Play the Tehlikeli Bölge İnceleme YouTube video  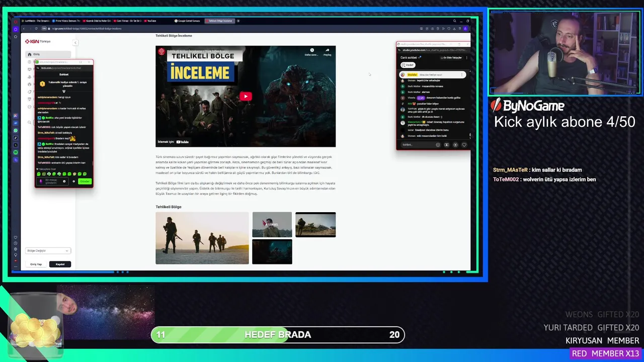246,97
